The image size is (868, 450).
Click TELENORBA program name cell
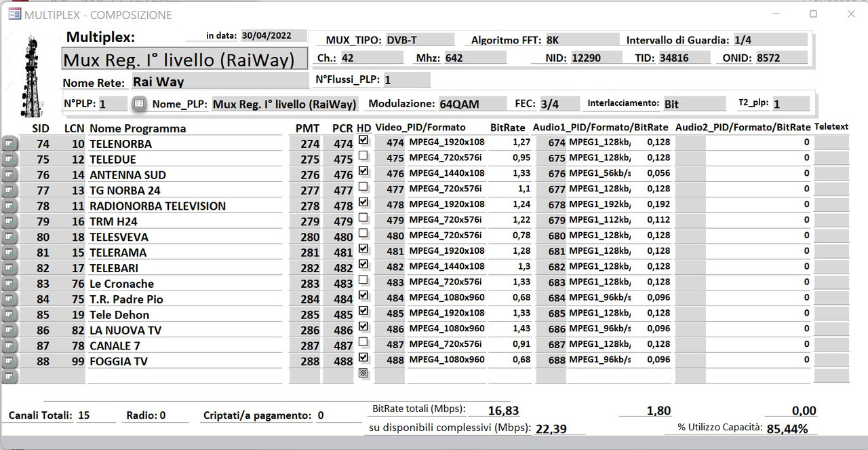pyautogui.click(x=184, y=143)
